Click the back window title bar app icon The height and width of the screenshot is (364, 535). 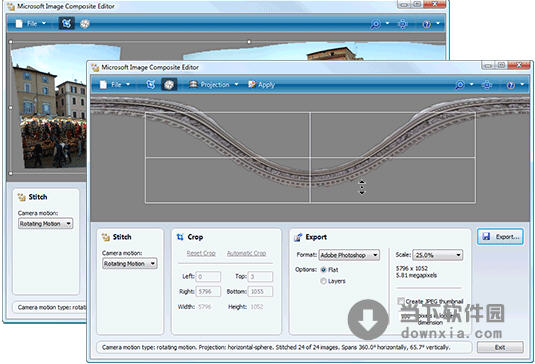[11, 6]
